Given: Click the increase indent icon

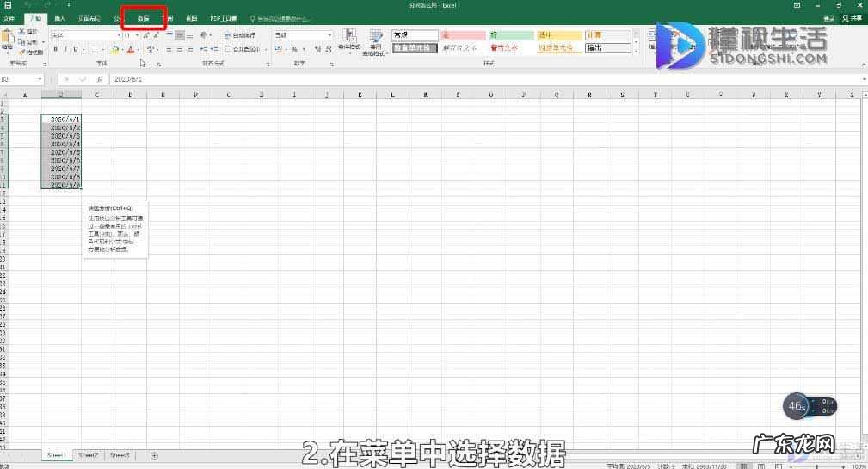Looking at the screenshot, I should (213, 50).
